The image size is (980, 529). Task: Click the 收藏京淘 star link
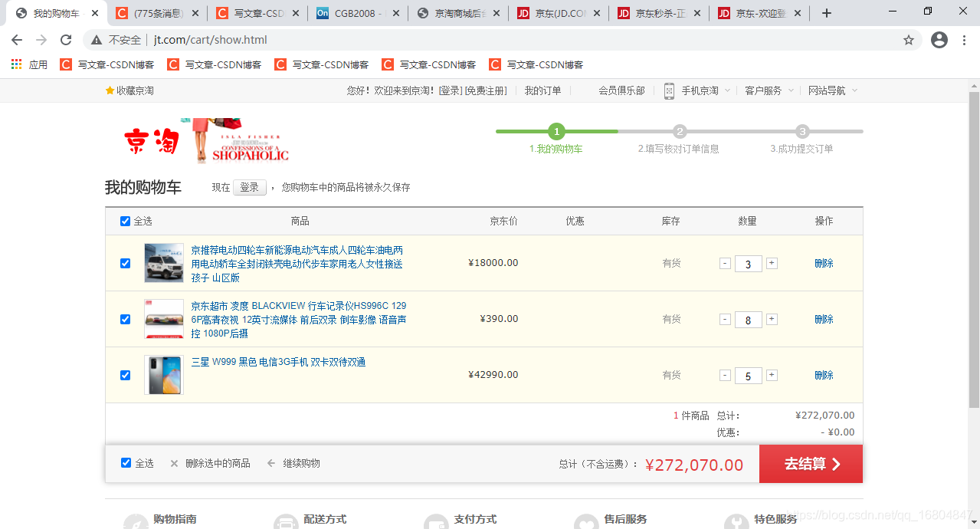pyautogui.click(x=129, y=90)
